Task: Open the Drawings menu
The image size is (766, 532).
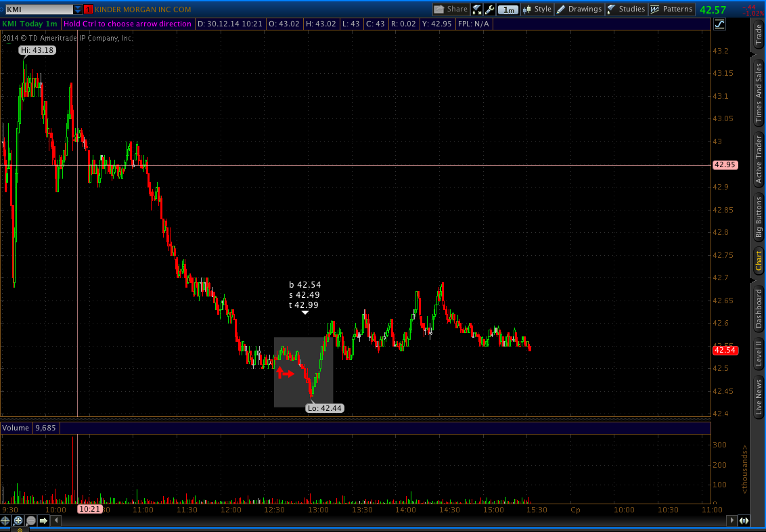Action: click(579, 9)
